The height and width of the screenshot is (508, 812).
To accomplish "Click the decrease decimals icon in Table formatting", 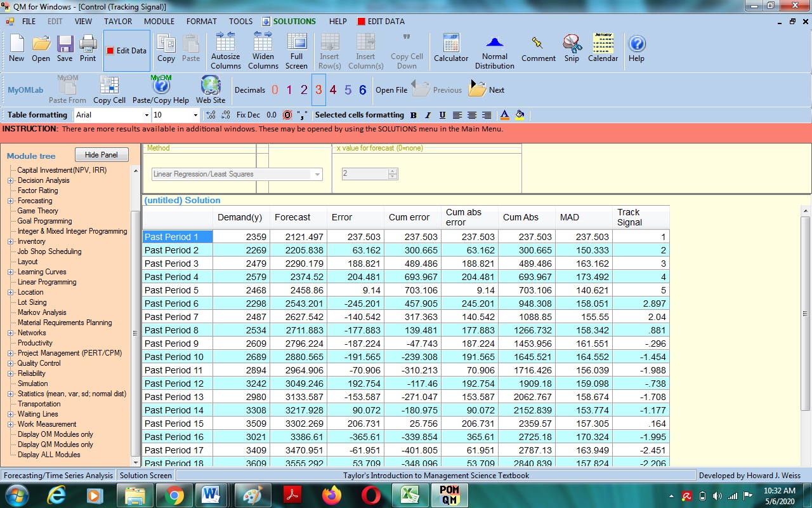I will click(225, 115).
